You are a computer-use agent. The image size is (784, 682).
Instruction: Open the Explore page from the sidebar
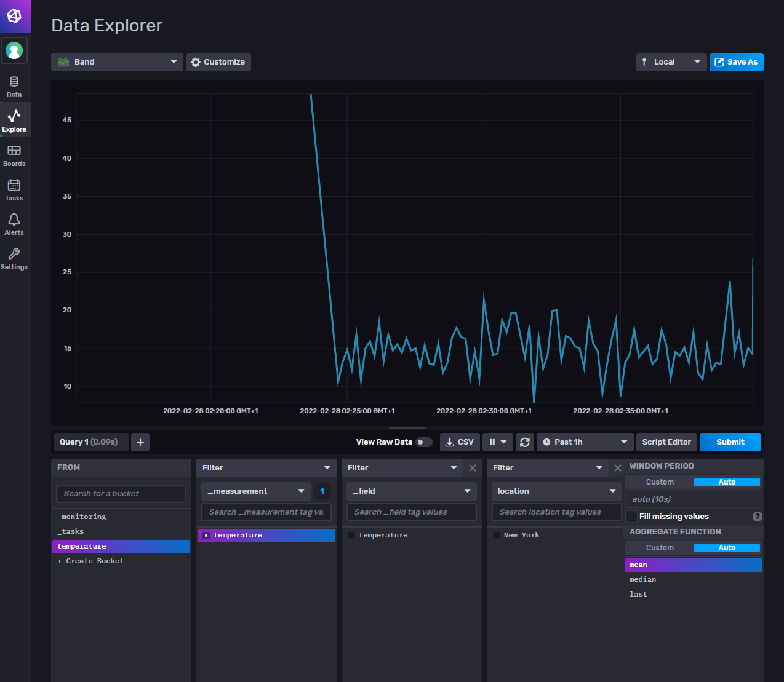tap(14, 119)
